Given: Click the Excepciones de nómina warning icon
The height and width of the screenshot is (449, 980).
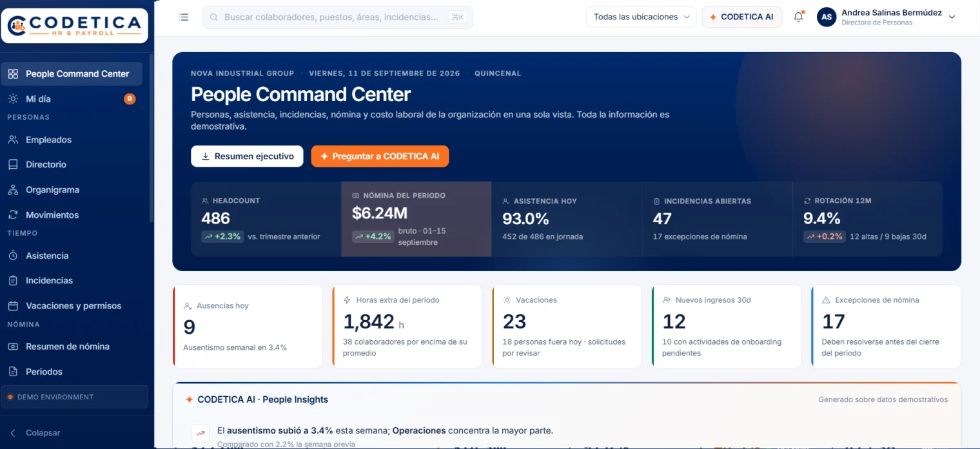Looking at the screenshot, I should (826, 300).
